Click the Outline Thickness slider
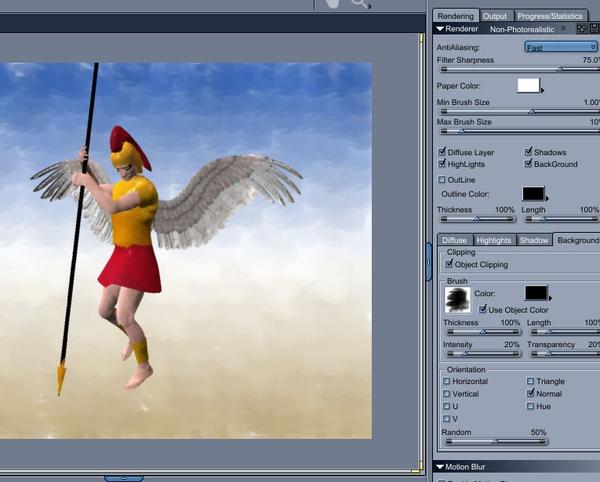 (477, 219)
